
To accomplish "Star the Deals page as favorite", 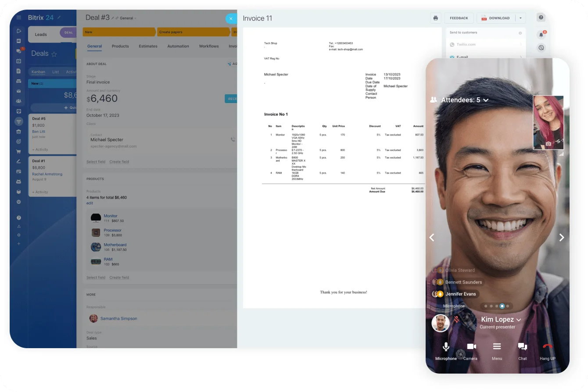I will point(54,54).
